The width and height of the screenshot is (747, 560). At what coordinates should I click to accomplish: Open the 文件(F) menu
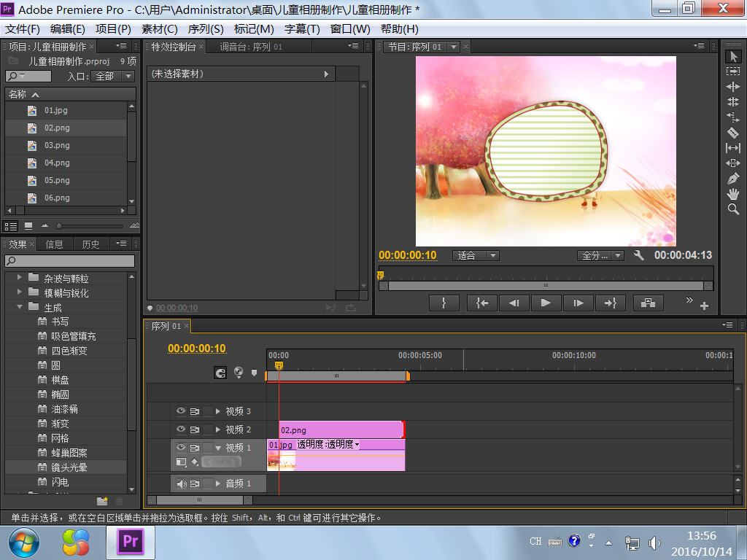pos(23,29)
